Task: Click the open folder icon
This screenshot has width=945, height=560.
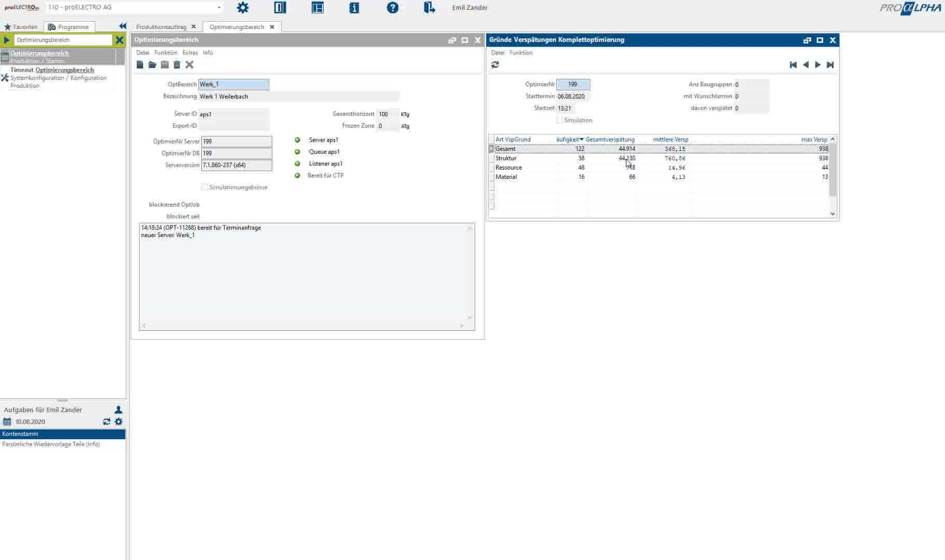Action: pyautogui.click(x=152, y=65)
